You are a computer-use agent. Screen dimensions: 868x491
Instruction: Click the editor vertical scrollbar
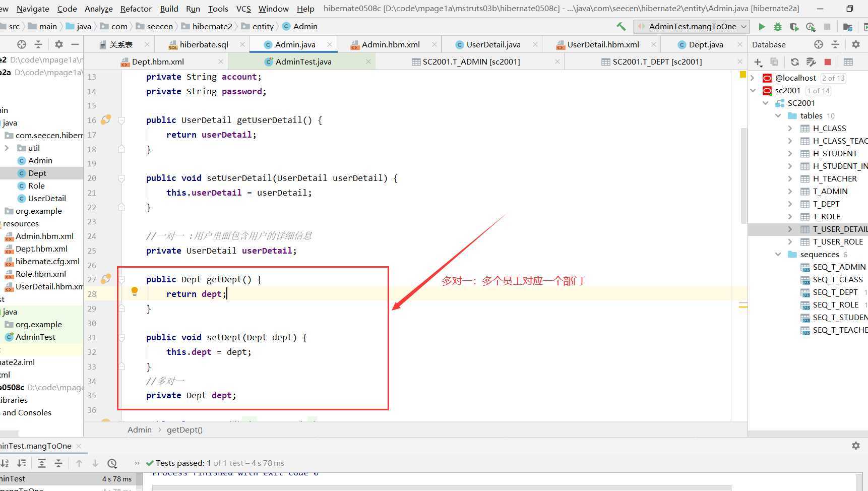point(743,175)
